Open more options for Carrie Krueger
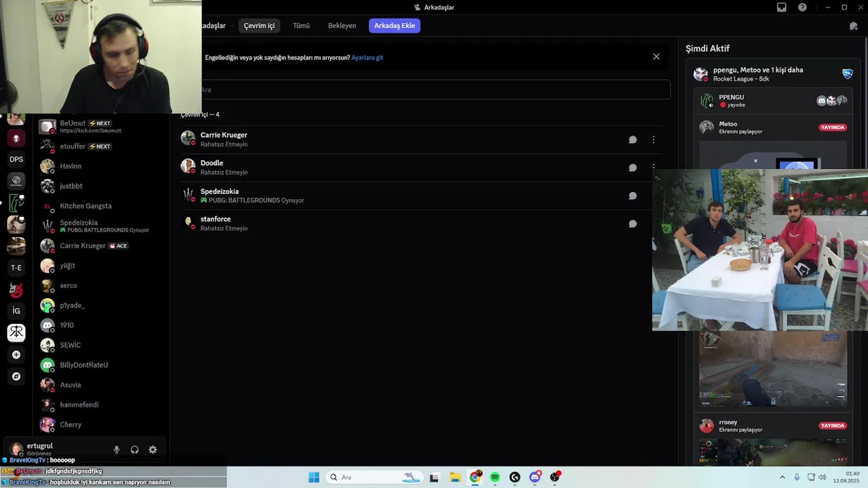 tap(654, 140)
